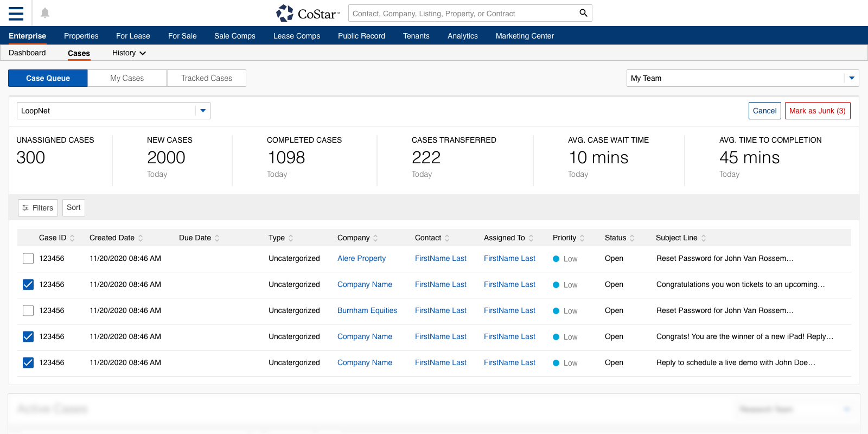This screenshot has height=434, width=868.
Task: Sort by Status column arrows
Action: click(632, 238)
